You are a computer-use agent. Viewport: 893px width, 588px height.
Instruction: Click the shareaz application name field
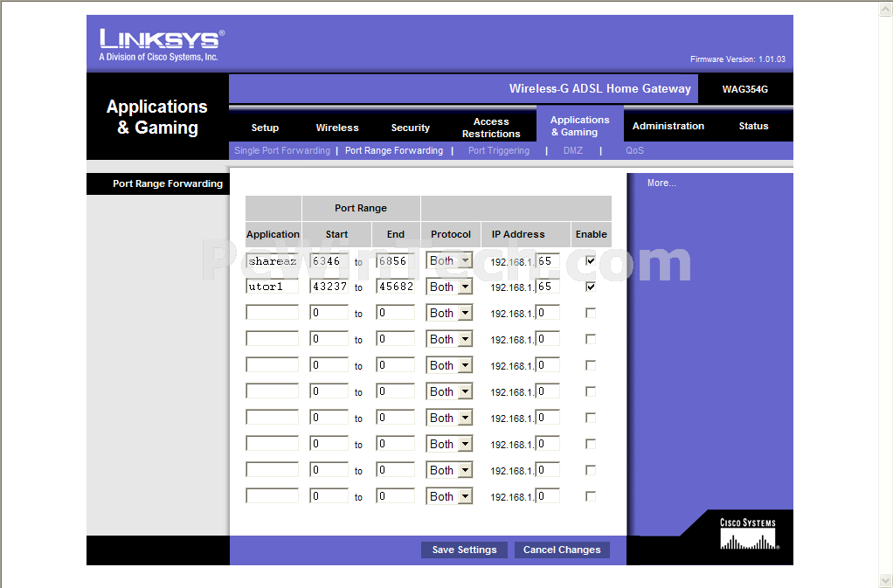[273, 260]
